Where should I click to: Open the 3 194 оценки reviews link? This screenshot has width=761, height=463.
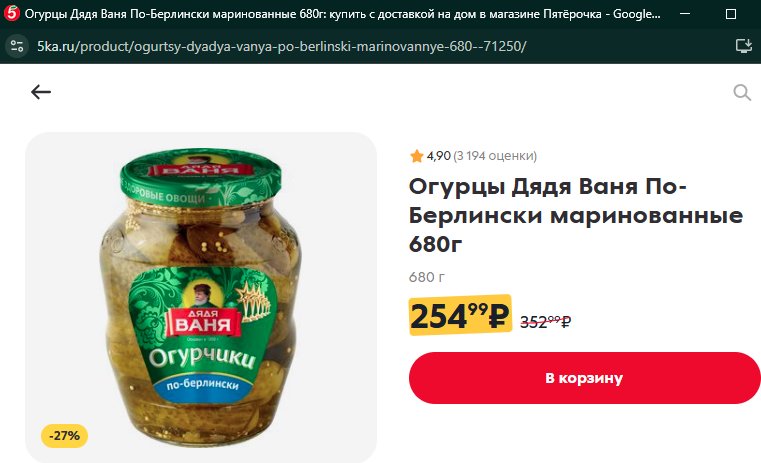coord(495,156)
